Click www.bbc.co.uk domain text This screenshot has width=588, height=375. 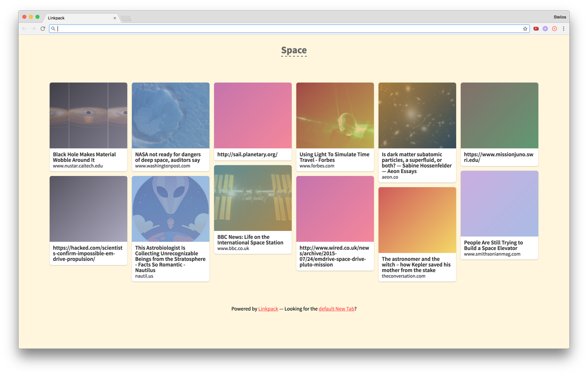tap(233, 249)
